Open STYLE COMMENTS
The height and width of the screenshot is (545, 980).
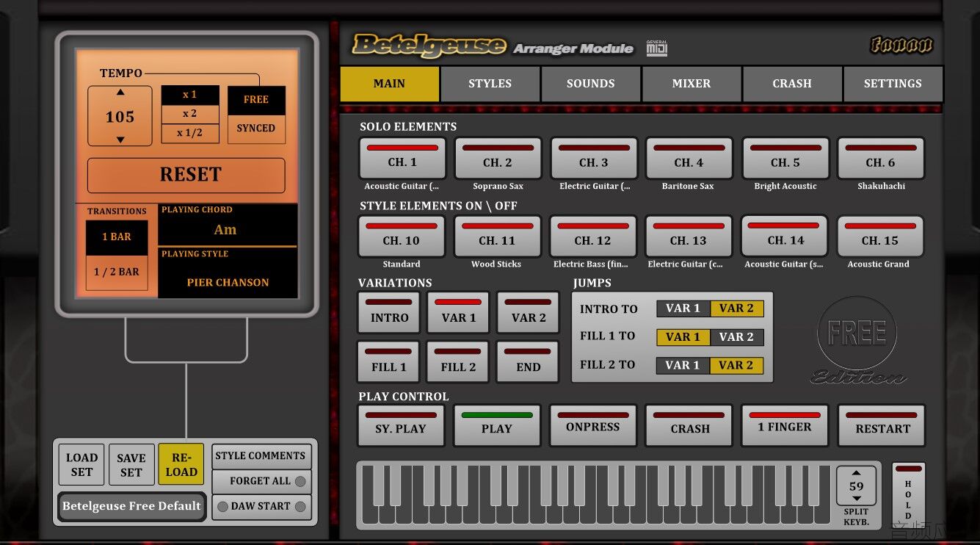coord(261,456)
